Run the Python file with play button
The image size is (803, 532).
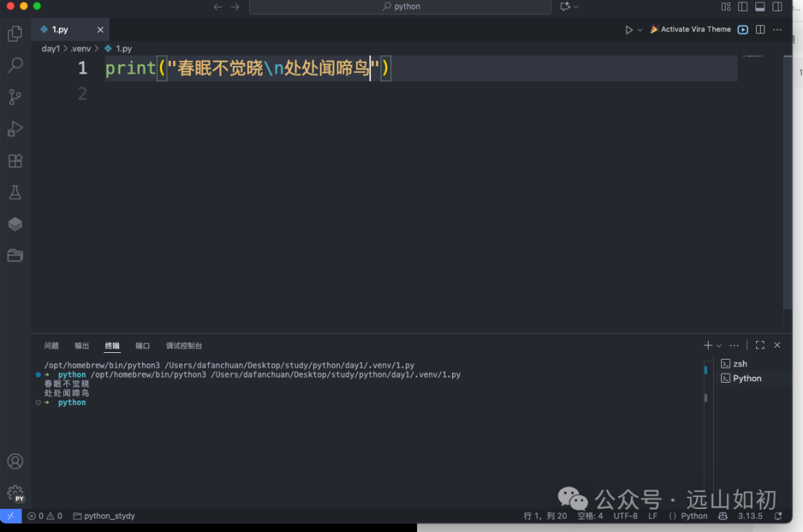629,30
